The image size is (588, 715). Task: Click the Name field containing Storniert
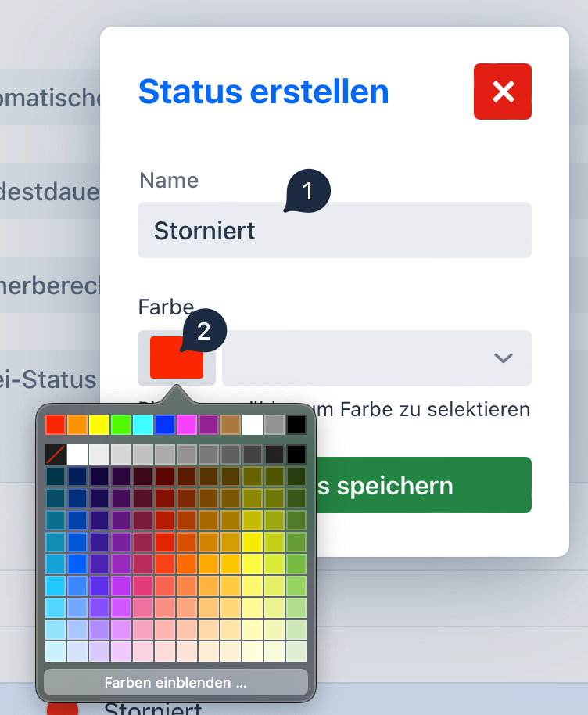(x=334, y=230)
